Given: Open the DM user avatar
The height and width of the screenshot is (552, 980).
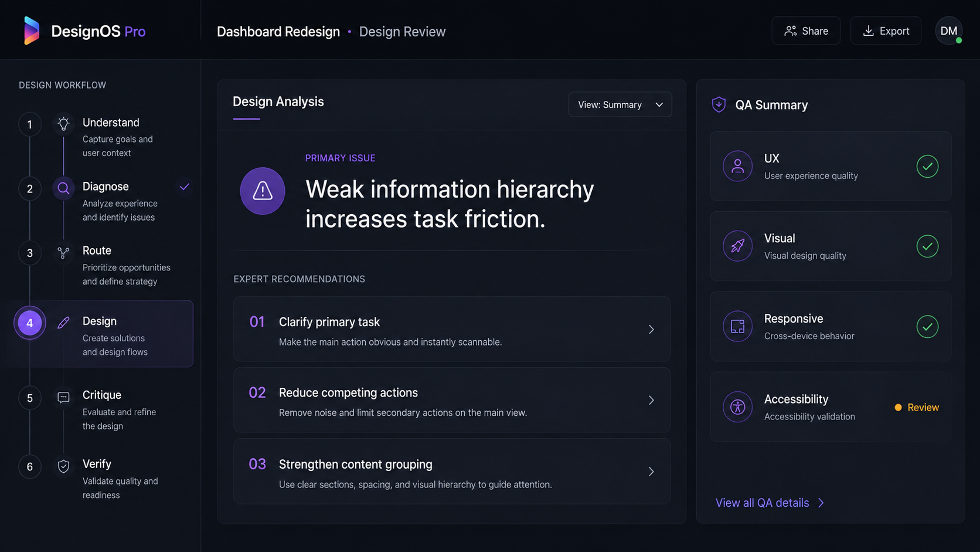Looking at the screenshot, I should [949, 31].
